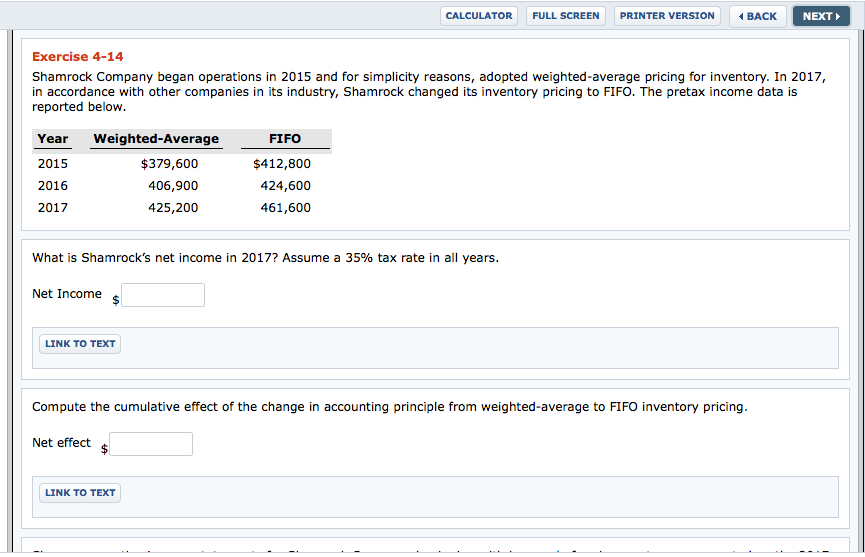Switch to Full Screen view
Viewport: 865px width, 557px height.
[565, 16]
